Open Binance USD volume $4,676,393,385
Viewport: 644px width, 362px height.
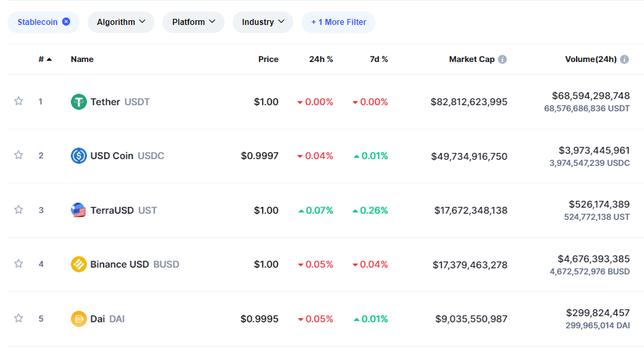(593, 259)
